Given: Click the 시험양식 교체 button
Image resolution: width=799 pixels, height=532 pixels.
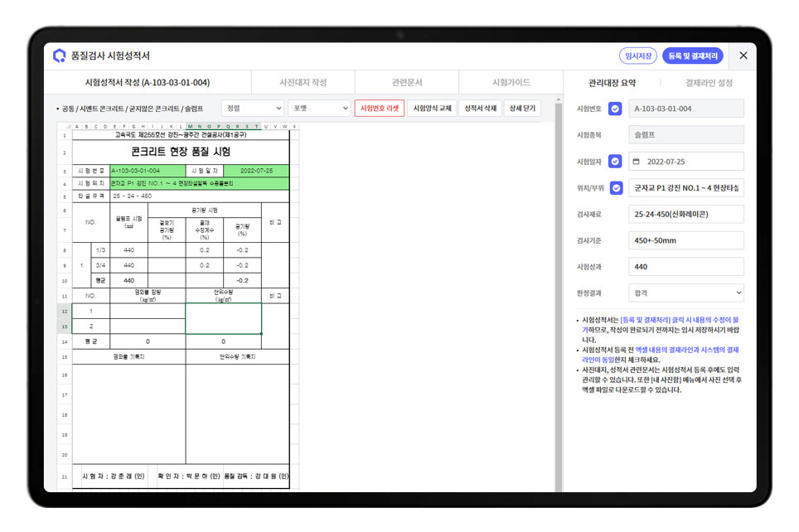Looking at the screenshot, I should [432, 109].
